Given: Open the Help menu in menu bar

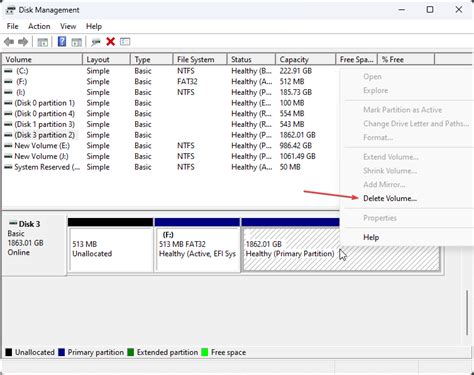Looking at the screenshot, I should coord(94,26).
